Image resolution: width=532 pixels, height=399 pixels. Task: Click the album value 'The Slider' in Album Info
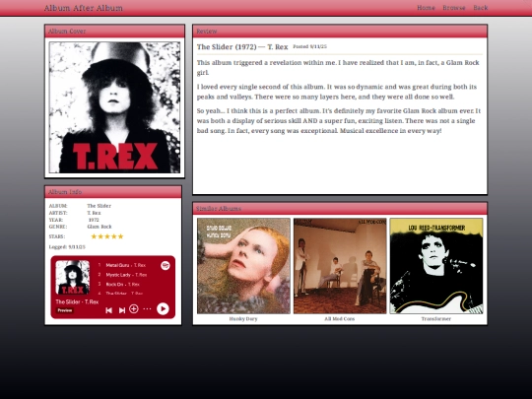point(99,206)
